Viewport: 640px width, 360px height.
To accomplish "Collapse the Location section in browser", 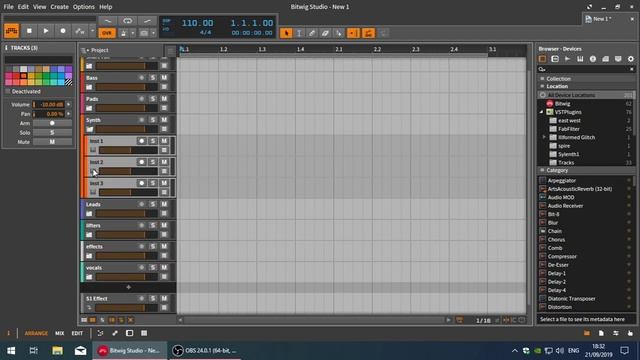I will pyautogui.click(x=543, y=86).
